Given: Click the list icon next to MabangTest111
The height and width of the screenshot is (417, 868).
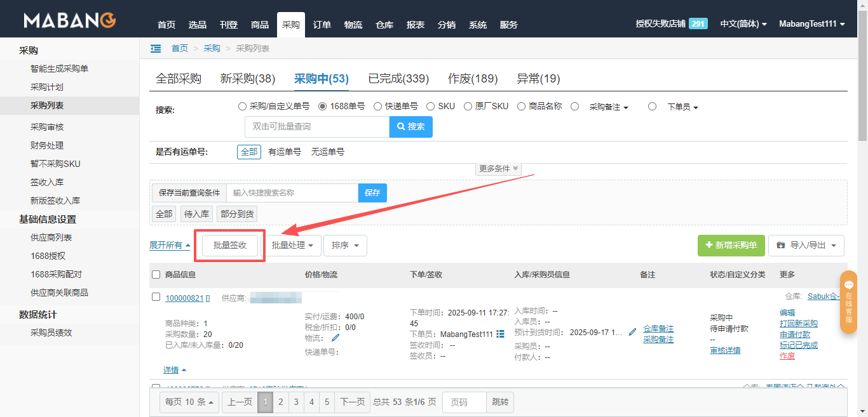Looking at the screenshot, I should click(500, 334).
